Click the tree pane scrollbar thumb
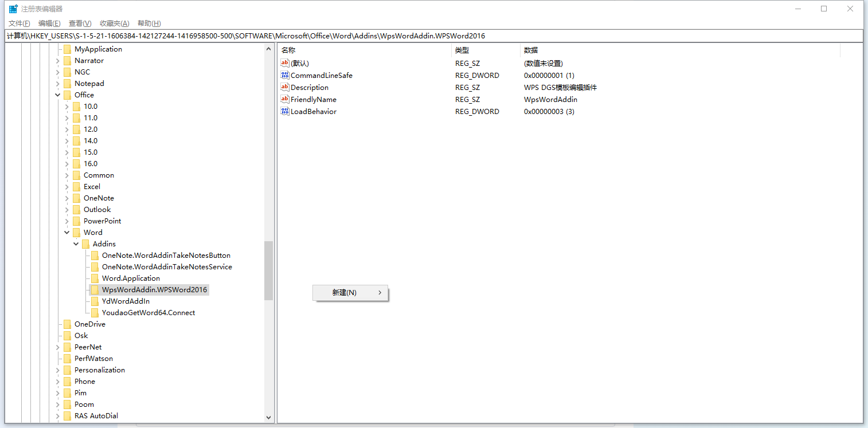 pos(268,270)
